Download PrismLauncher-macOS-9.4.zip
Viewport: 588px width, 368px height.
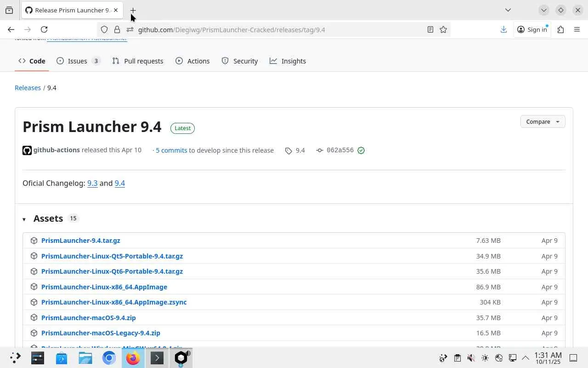coord(89,318)
